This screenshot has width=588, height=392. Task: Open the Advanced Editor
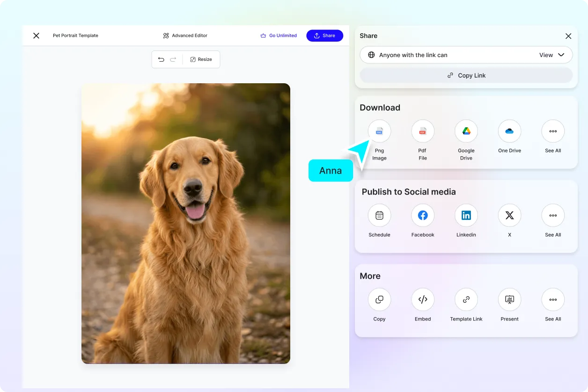point(185,36)
